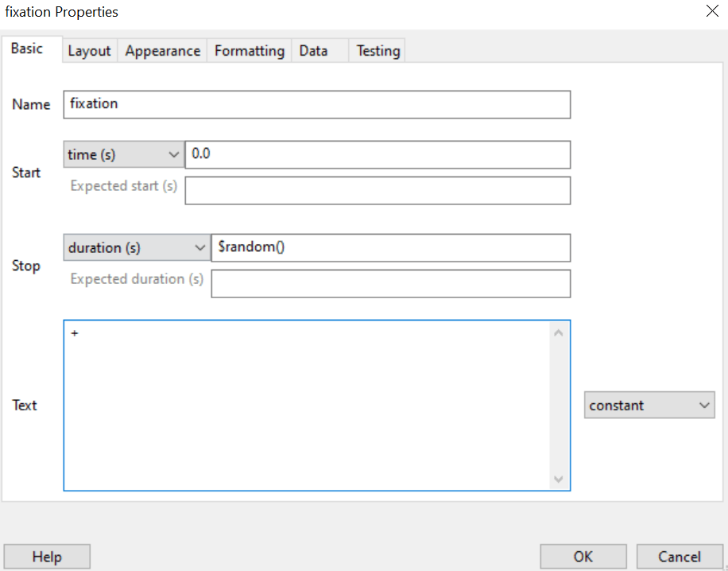
Task: Click the Expected start (s) field
Action: pyautogui.click(x=378, y=191)
